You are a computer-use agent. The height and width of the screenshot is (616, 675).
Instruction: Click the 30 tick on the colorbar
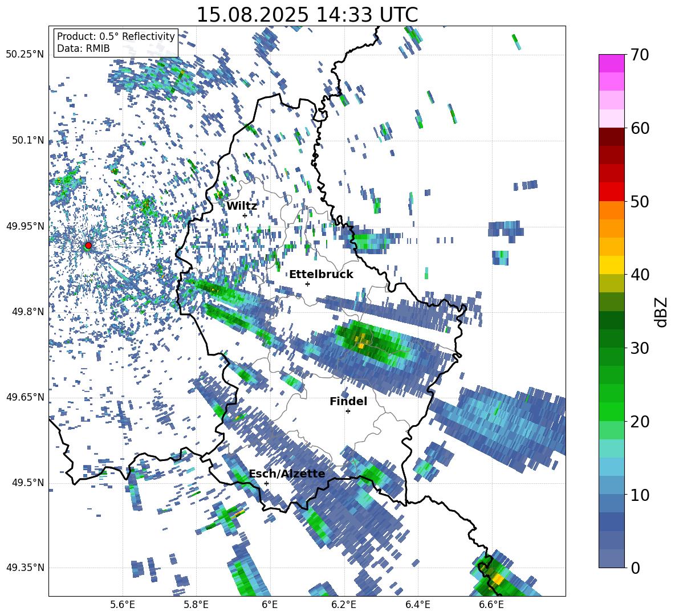coord(640,348)
